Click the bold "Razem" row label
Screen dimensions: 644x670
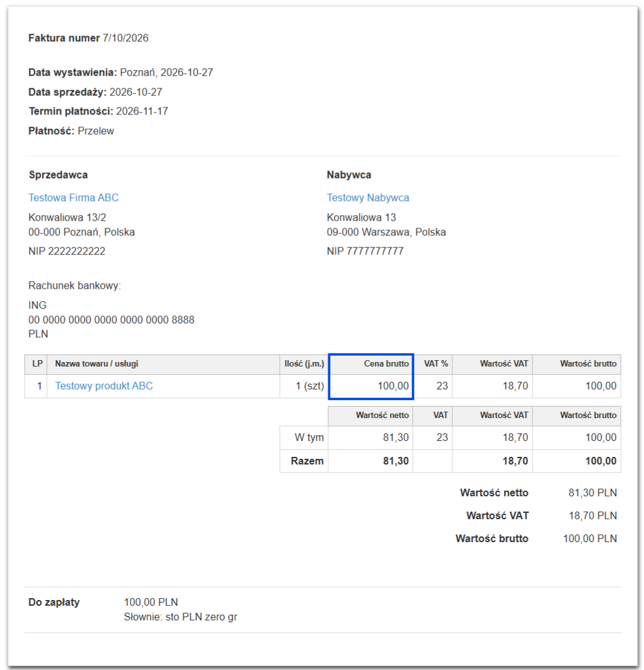point(307,461)
